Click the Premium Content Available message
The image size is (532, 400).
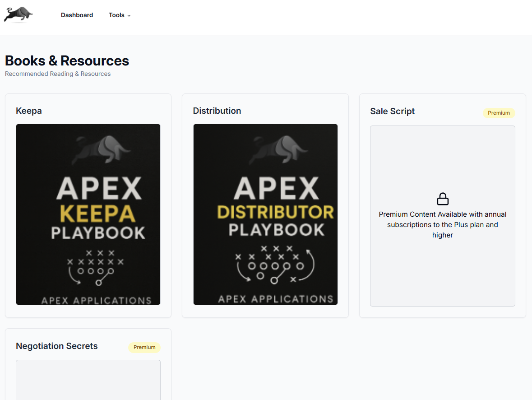coord(443,224)
